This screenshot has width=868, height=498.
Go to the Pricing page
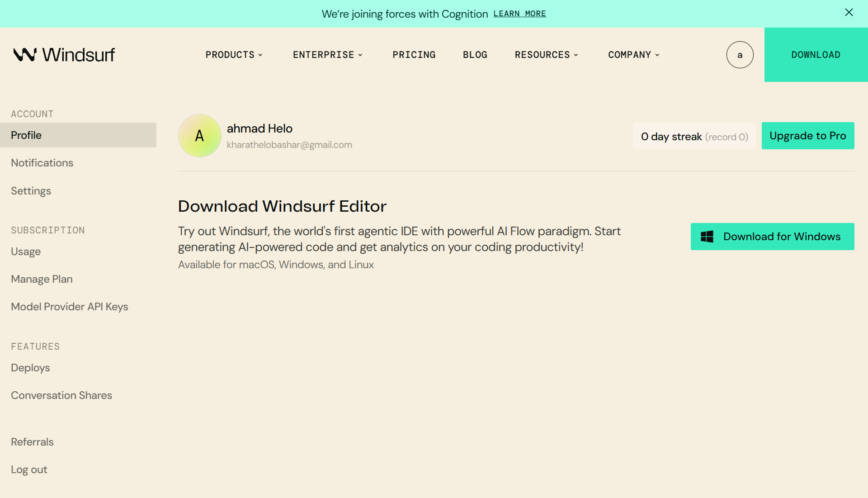click(x=414, y=55)
